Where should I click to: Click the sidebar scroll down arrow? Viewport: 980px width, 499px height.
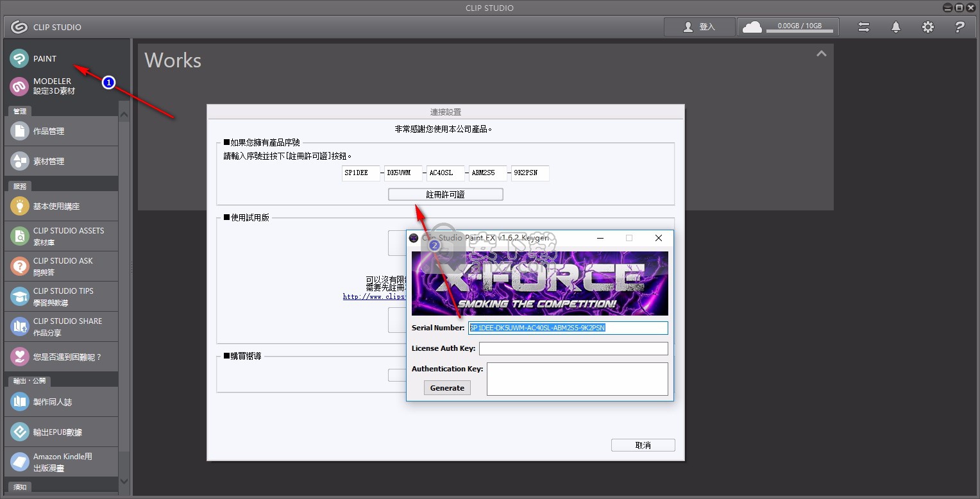coord(124,480)
